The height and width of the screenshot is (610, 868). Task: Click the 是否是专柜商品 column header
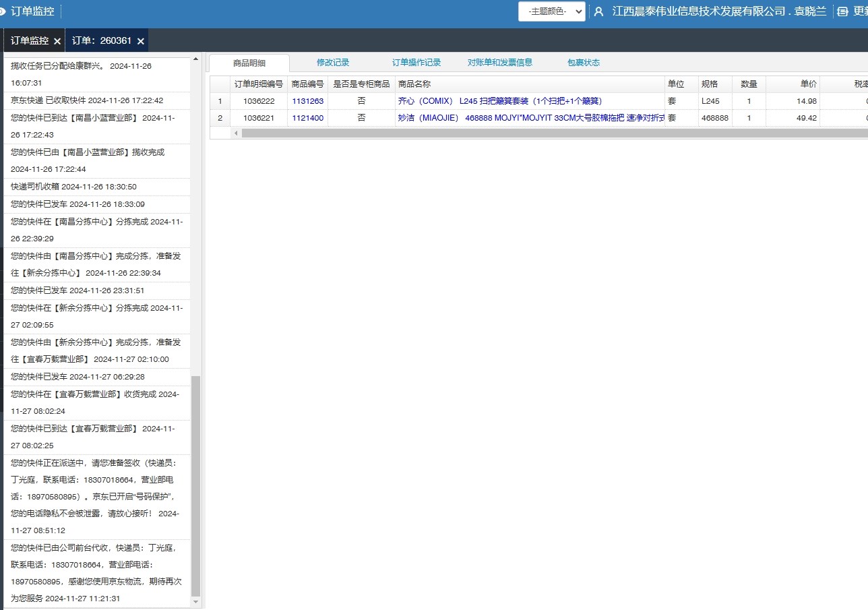pyautogui.click(x=361, y=84)
